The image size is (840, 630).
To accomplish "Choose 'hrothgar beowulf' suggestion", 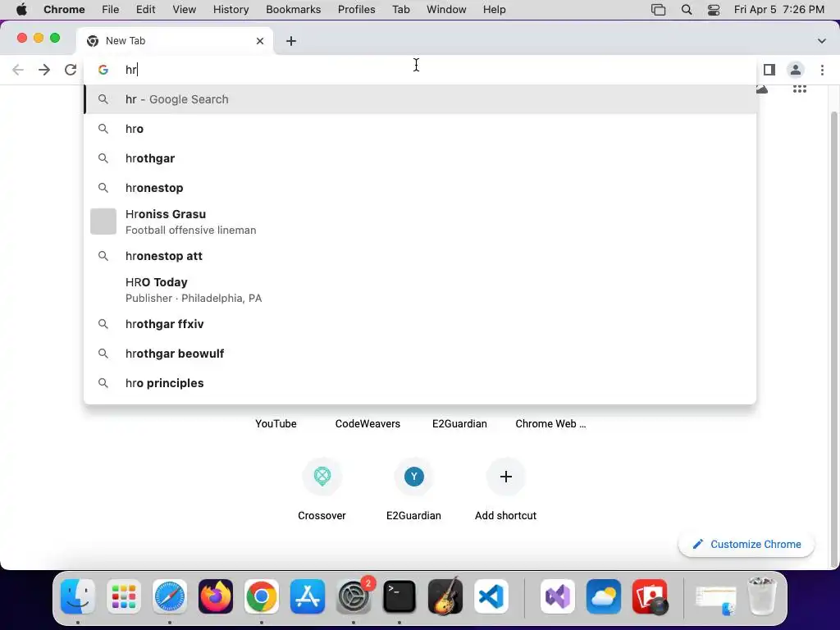I will coord(420,353).
